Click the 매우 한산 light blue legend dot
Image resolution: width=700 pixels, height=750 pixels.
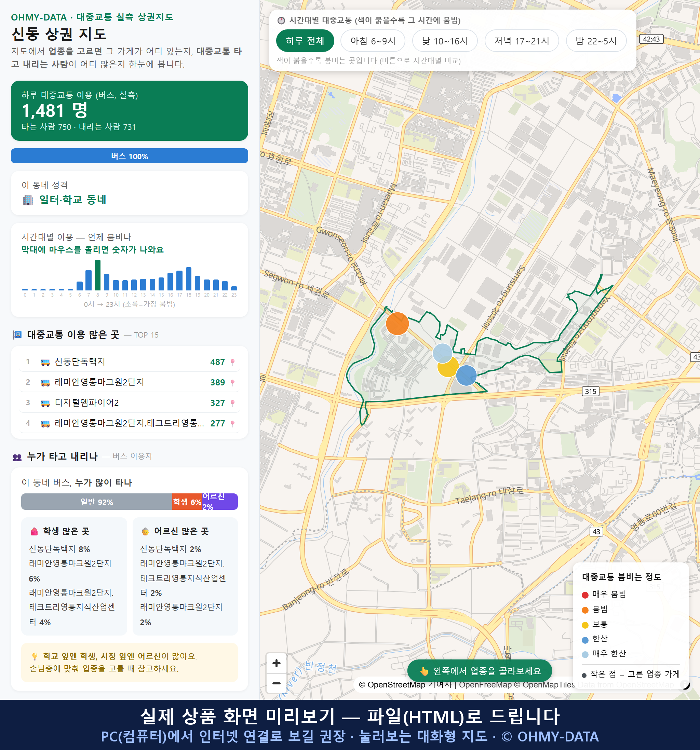click(x=585, y=655)
